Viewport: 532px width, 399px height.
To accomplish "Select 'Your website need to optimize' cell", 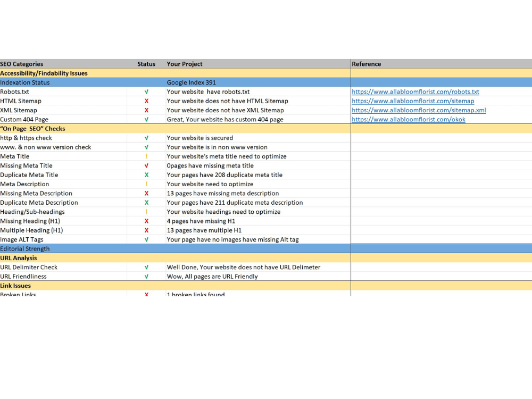I will click(x=258, y=184).
